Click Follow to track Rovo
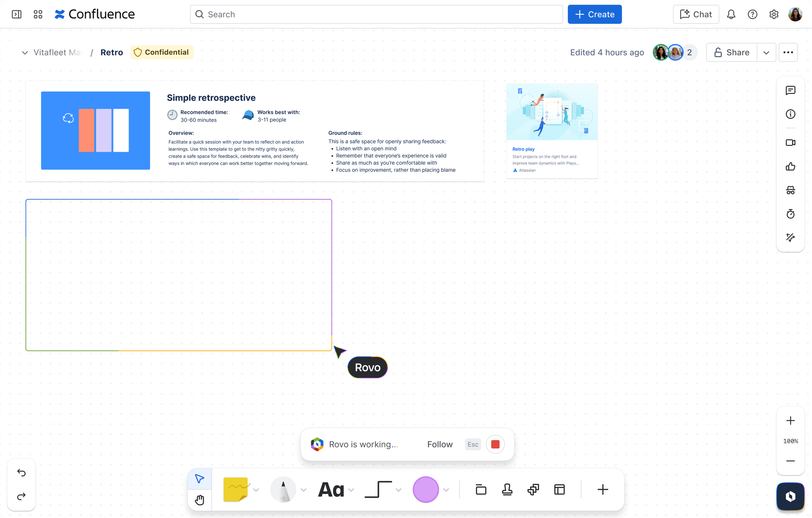 [x=439, y=444]
